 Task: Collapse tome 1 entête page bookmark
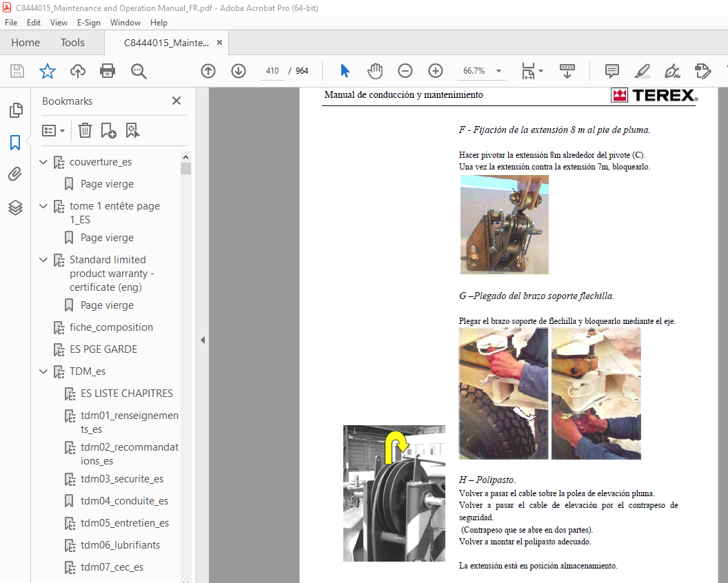(43, 206)
